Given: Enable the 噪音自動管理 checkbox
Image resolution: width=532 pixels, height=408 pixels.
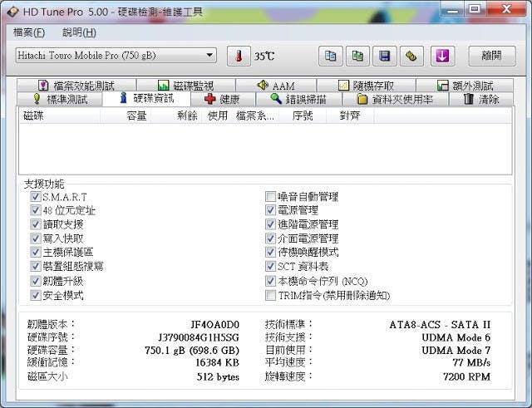Looking at the screenshot, I should (x=270, y=196).
